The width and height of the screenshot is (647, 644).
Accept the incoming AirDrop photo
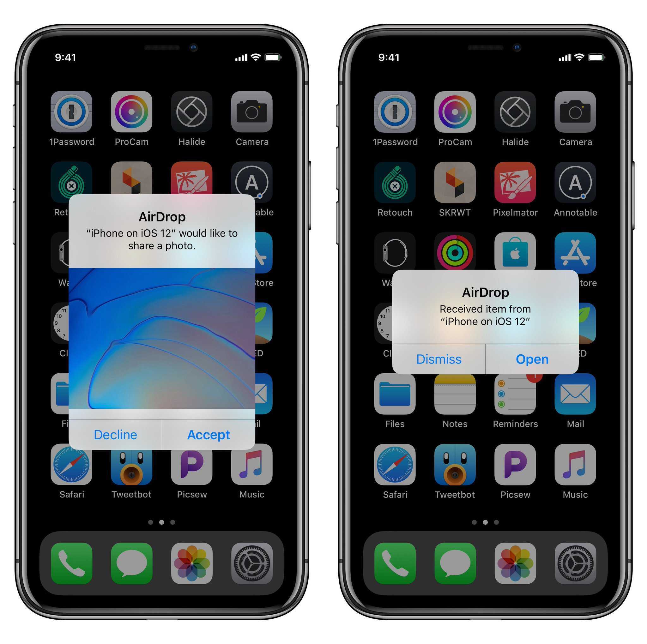209,435
